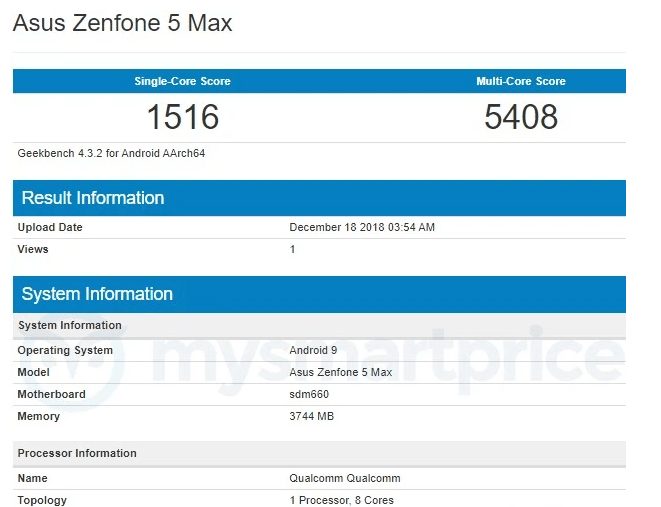Click the Asus Zenfone 5 Max page title

(x=122, y=23)
